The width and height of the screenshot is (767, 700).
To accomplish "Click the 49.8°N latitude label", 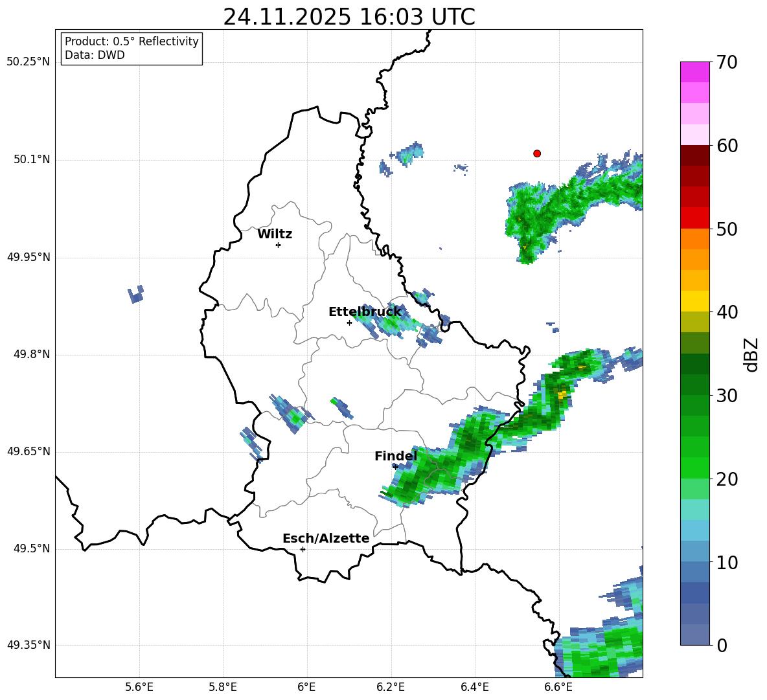I will pyautogui.click(x=32, y=354).
